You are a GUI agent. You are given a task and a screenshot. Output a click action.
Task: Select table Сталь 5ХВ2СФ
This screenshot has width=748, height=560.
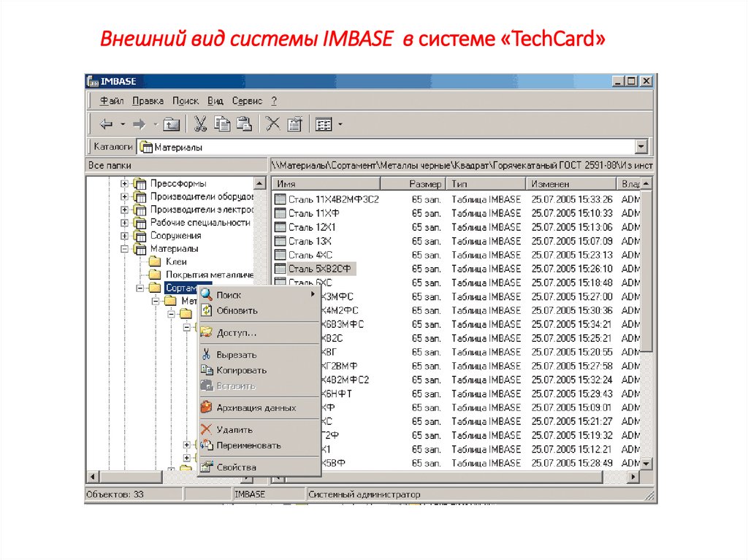[x=320, y=269]
